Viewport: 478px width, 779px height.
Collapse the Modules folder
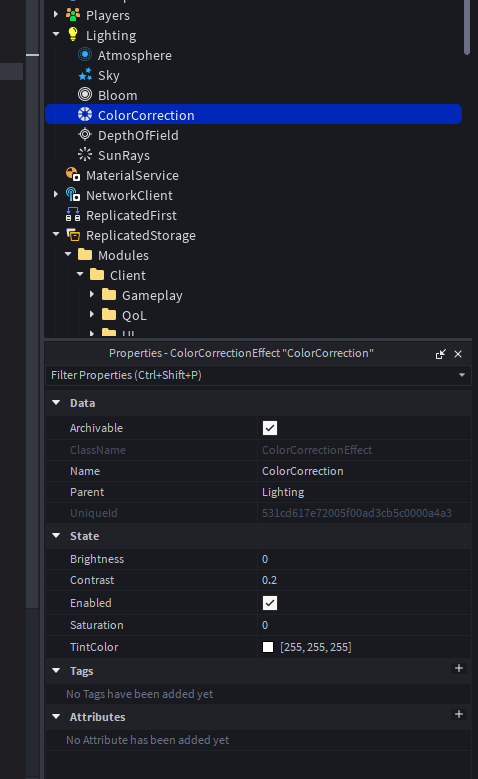68,254
